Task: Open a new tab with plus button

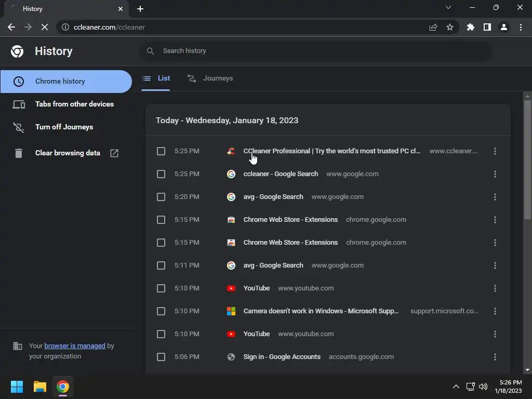Action: point(140,9)
